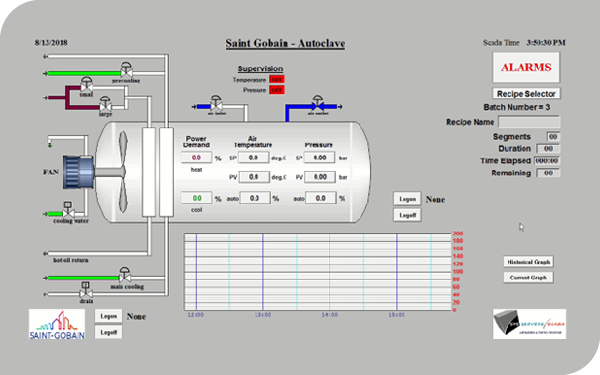Click the large heating valve icon
Screen dimensions: 600x375
(x=105, y=103)
